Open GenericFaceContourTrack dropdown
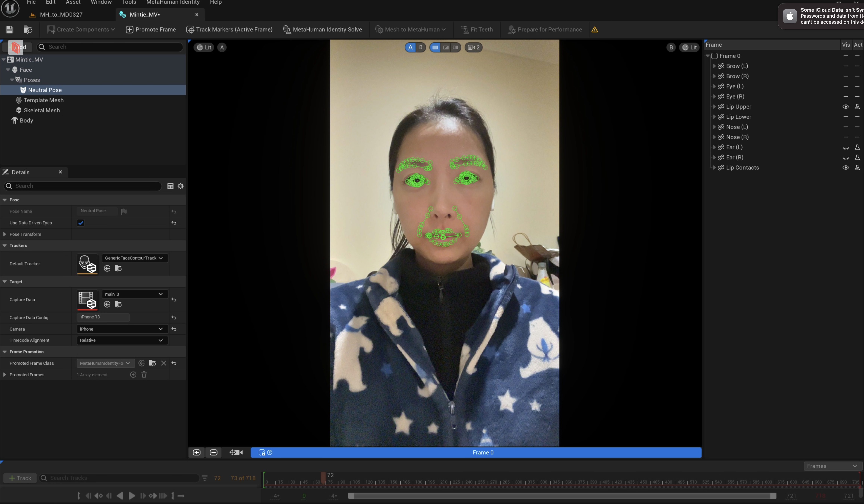This screenshot has width=864, height=504. click(x=135, y=258)
